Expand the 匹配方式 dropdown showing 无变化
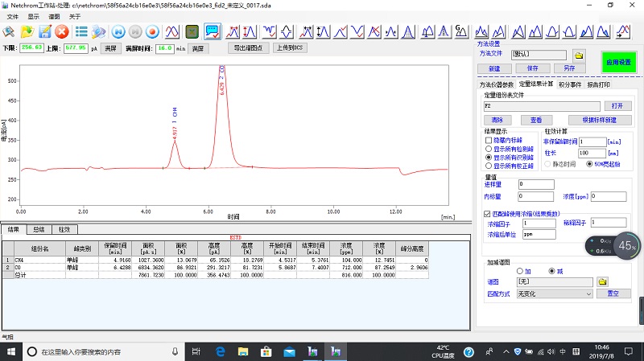This screenshot has height=361, width=644. coord(555,293)
